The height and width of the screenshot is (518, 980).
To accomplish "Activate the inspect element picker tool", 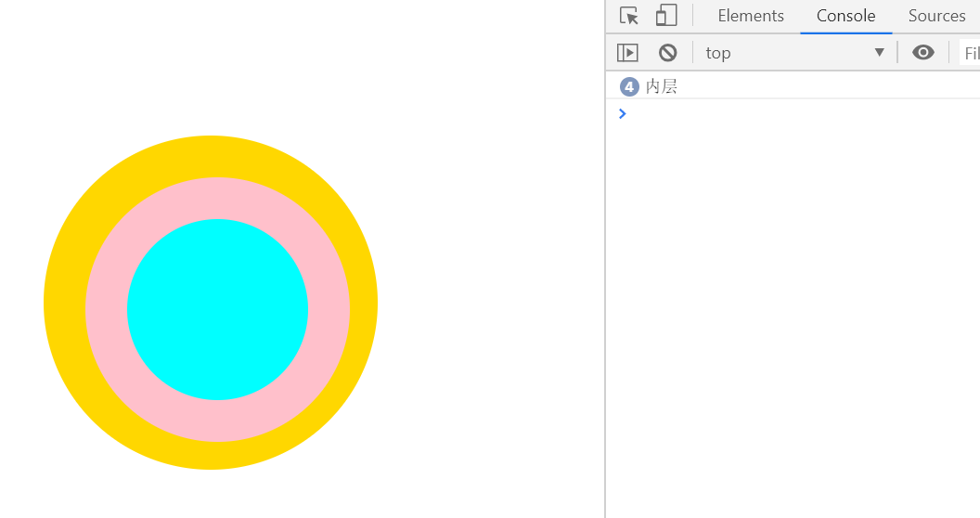I will click(x=629, y=16).
